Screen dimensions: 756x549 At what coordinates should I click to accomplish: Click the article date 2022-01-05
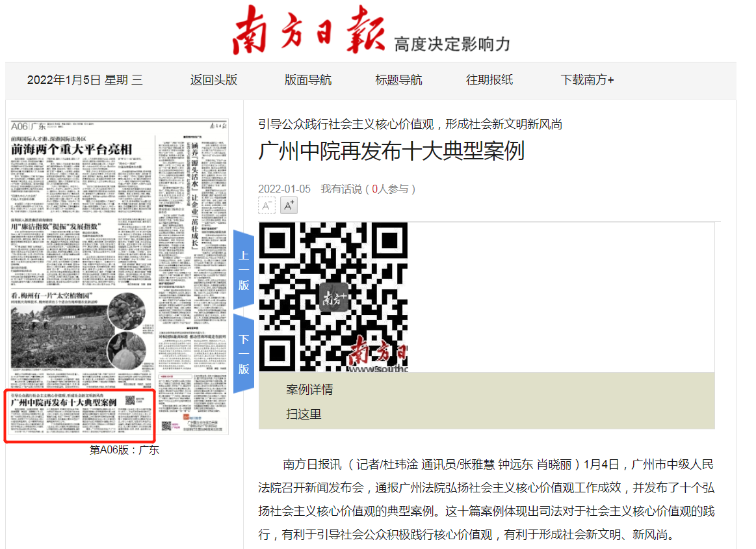point(285,189)
